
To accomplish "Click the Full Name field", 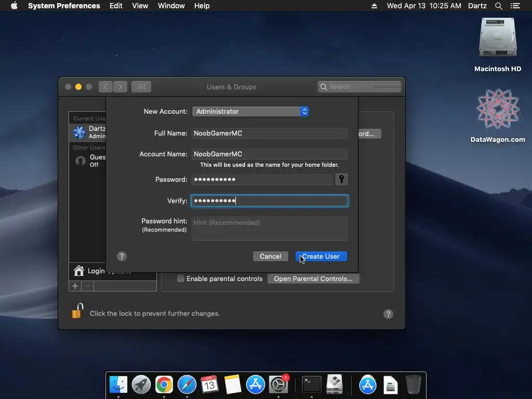I will pyautogui.click(x=270, y=134).
